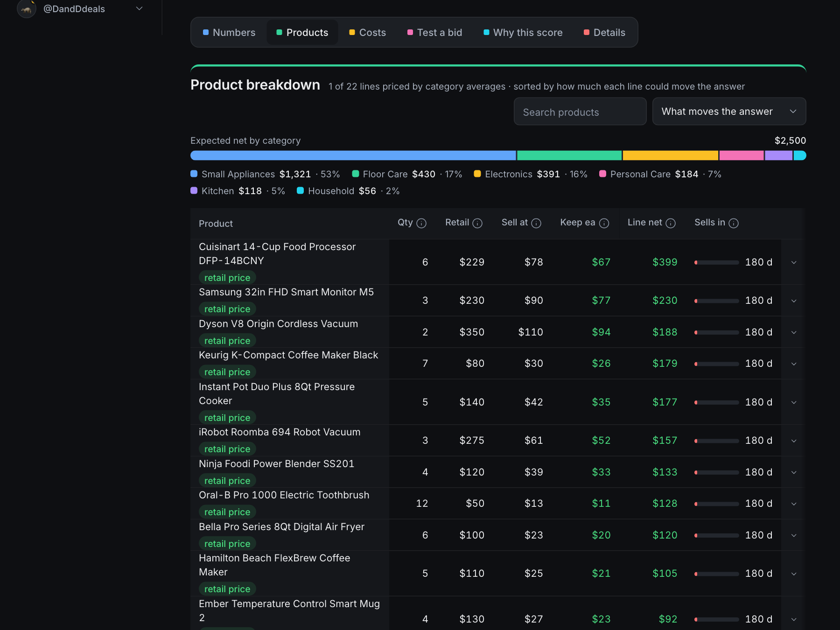
Task: Click the pink Personal Care bar segment
Action: tap(742, 155)
